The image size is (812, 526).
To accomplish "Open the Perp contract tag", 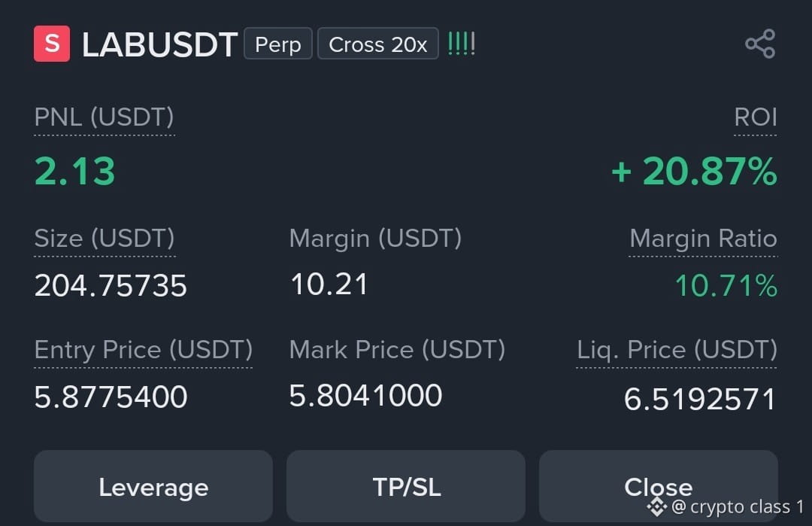I will point(278,44).
